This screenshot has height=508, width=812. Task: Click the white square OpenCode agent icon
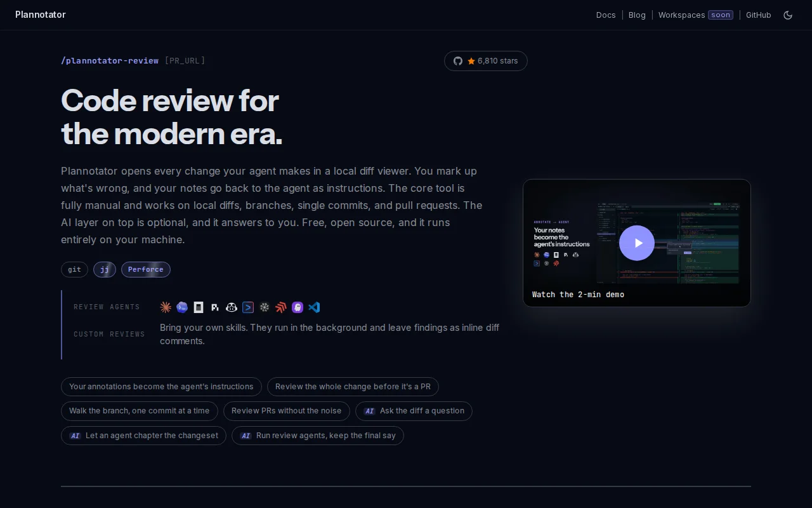199,307
